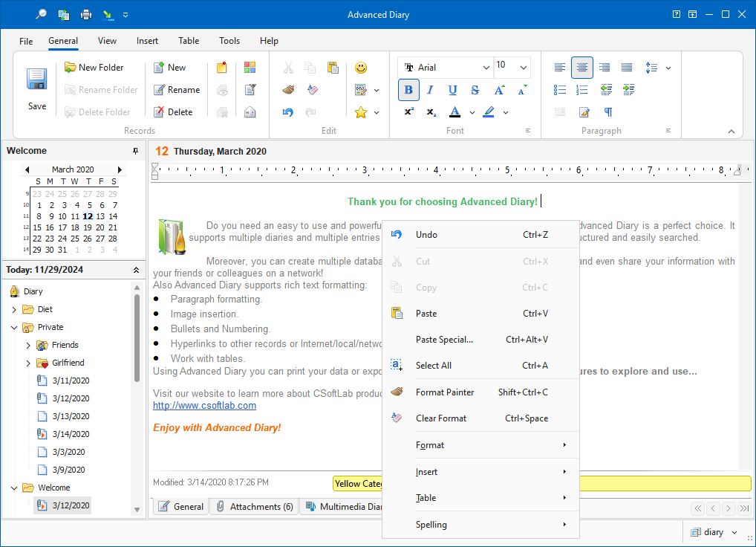Click the Undo arrow in Edit group
Screen dimensions: 756x547
click(x=288, y=112)
